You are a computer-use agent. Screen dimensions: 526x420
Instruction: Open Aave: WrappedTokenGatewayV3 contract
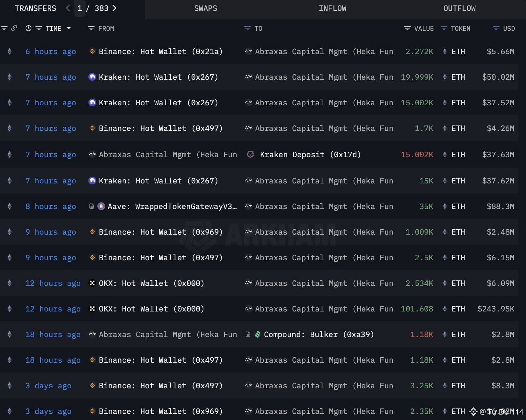tap(172, 206)
